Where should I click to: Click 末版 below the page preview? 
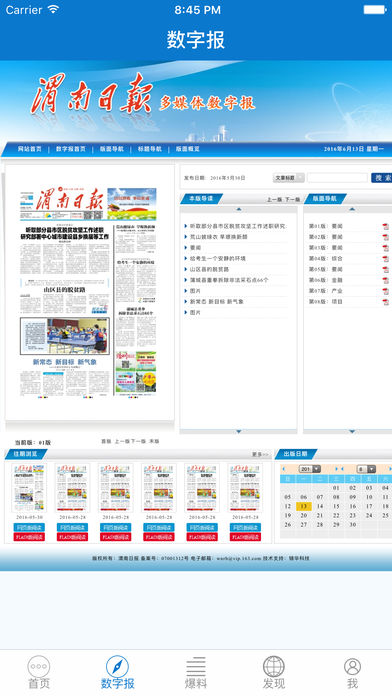(x=154, y=442)
